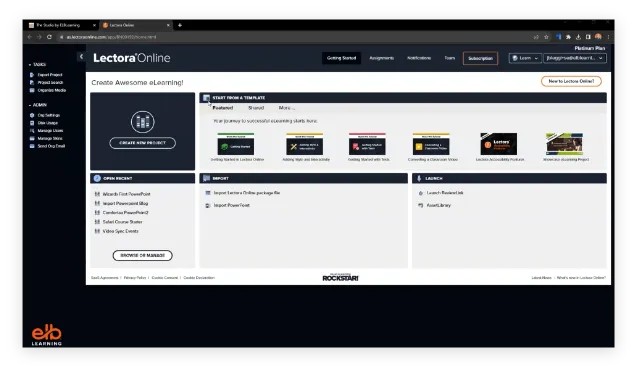Open the browser three-dot menu

click(x=608, y=37)
